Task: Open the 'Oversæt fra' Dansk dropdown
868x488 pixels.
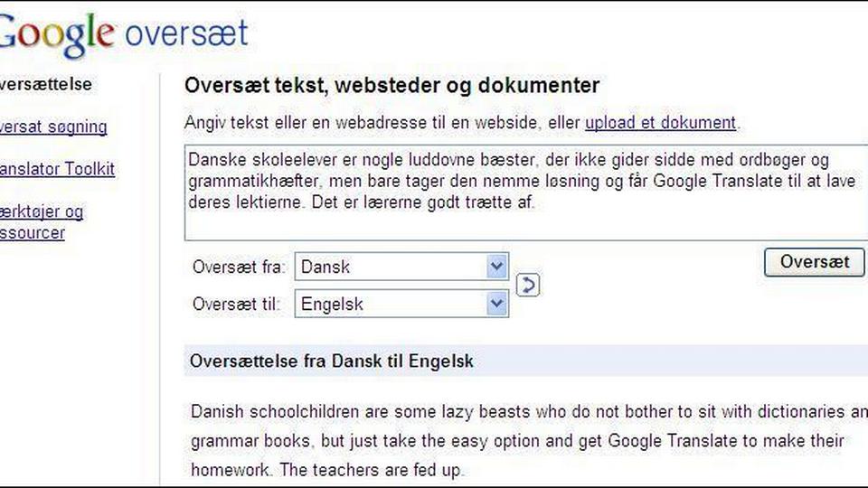Action: tap(495, 267)
